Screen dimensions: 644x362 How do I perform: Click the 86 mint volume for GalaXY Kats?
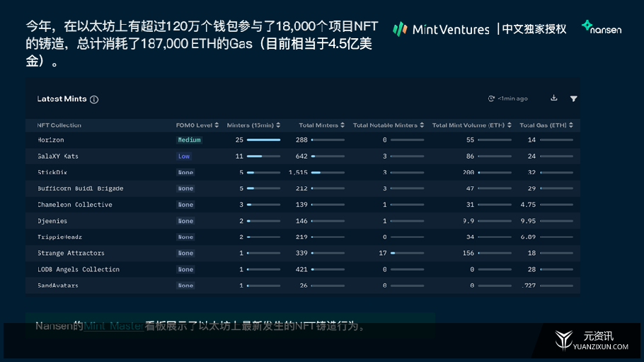pyautogui.click(x=470, y=157)
